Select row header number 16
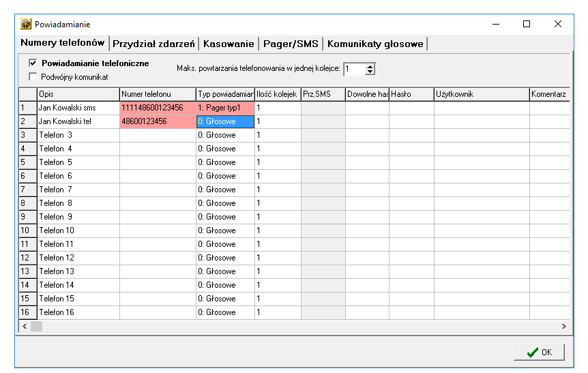 click(27, 312)
